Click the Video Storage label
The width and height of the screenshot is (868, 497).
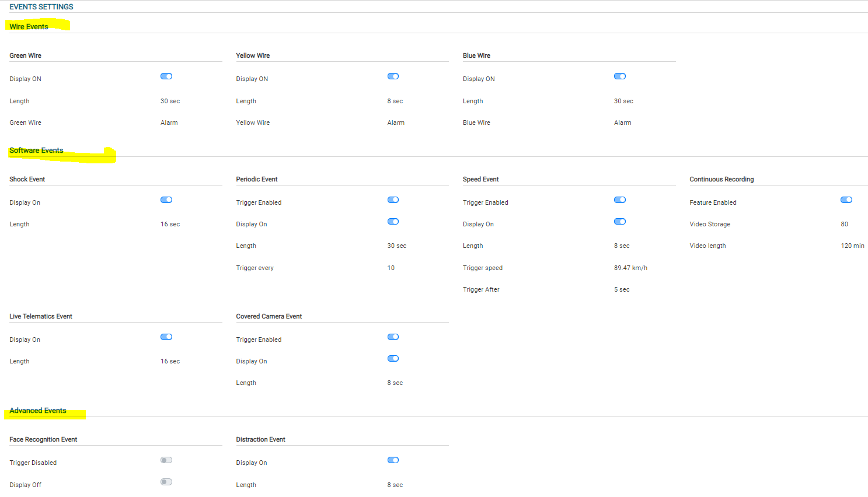[x=710, y=224]
